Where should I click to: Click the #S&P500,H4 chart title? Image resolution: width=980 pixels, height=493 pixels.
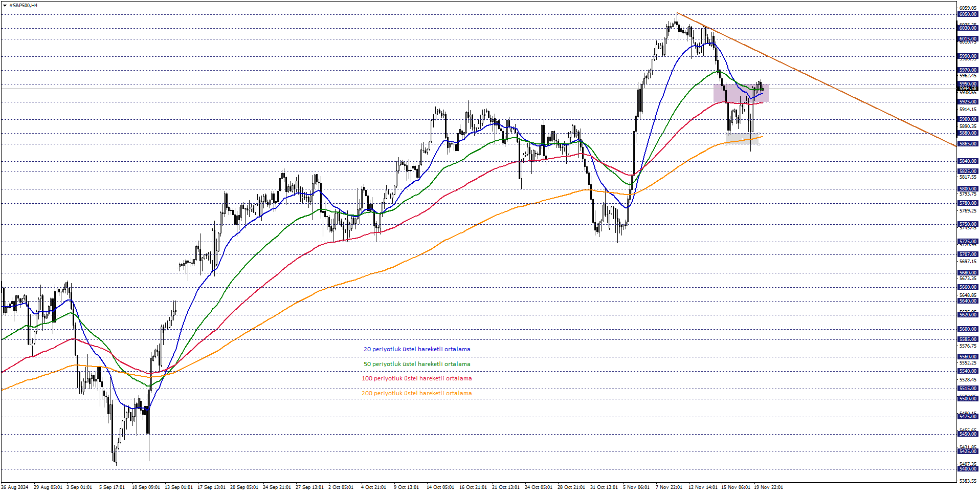coord(23,6)
